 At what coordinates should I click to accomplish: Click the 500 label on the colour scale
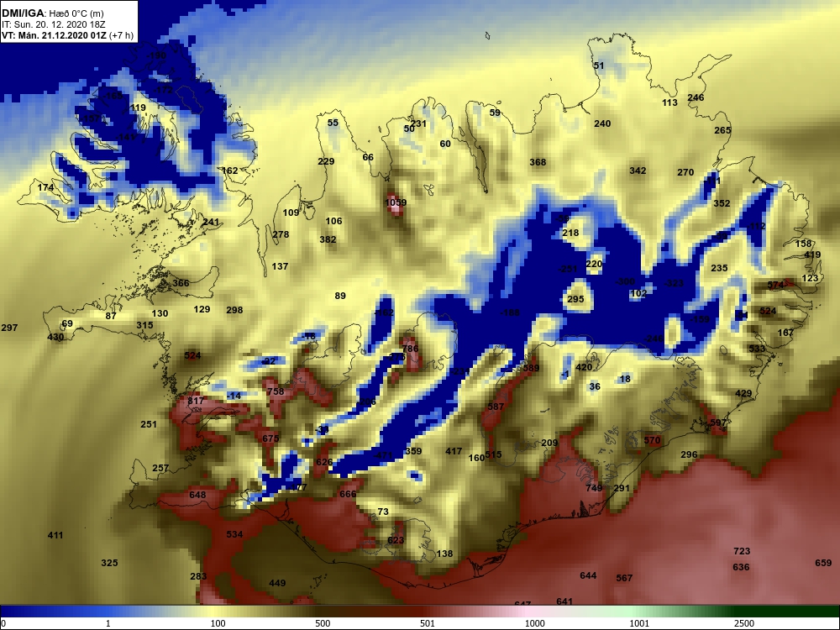pos(323,623)
